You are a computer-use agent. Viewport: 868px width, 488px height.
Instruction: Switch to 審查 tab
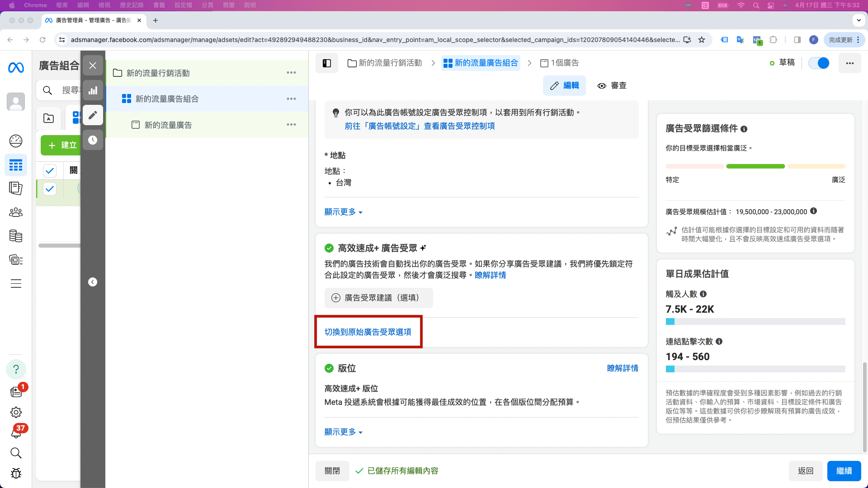pyautogui.click(x=612, y=85)
